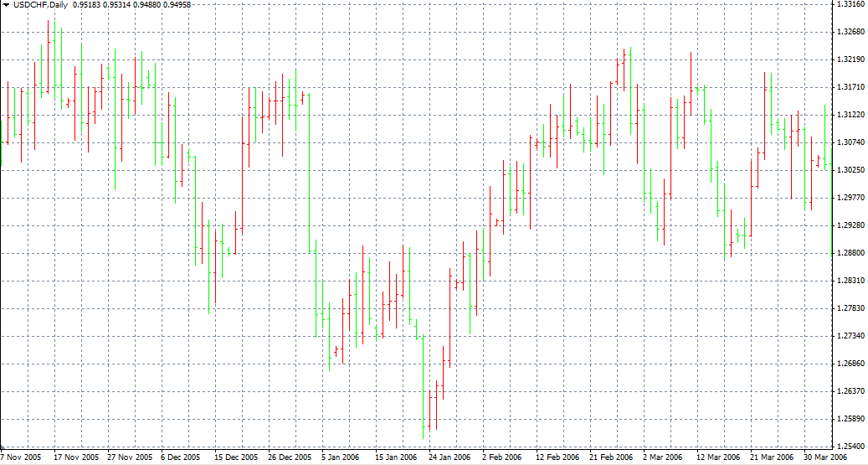Select the 7 Nov 2005 date label
Image resolution: width=868 pixels, height=465 pixels.
(x=21, y=457)
